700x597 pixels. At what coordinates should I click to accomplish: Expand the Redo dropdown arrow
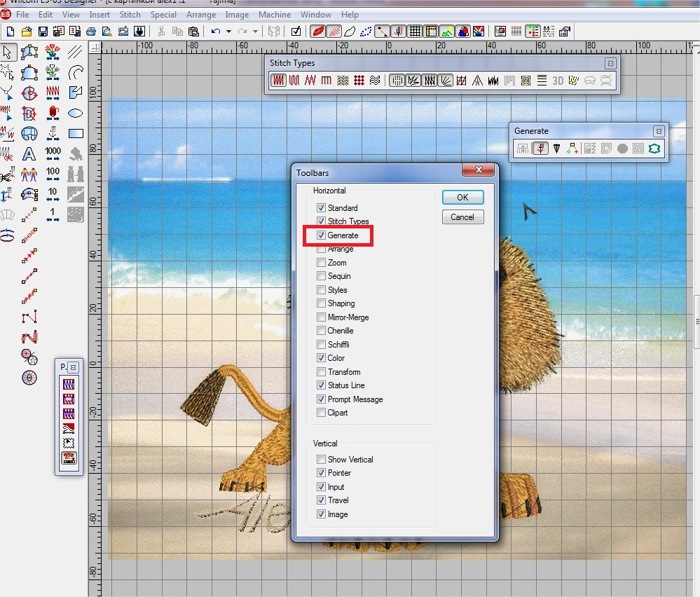(x=255, y=32)
